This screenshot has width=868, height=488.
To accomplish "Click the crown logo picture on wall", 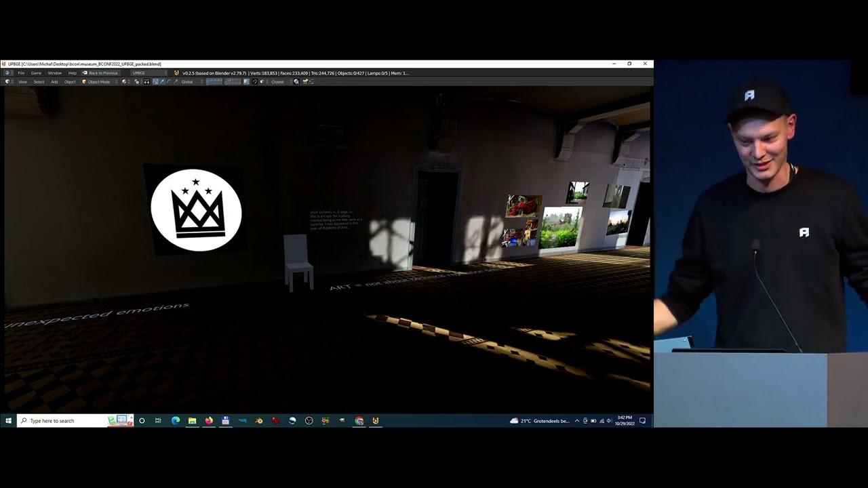I will [x=196, y=210].
